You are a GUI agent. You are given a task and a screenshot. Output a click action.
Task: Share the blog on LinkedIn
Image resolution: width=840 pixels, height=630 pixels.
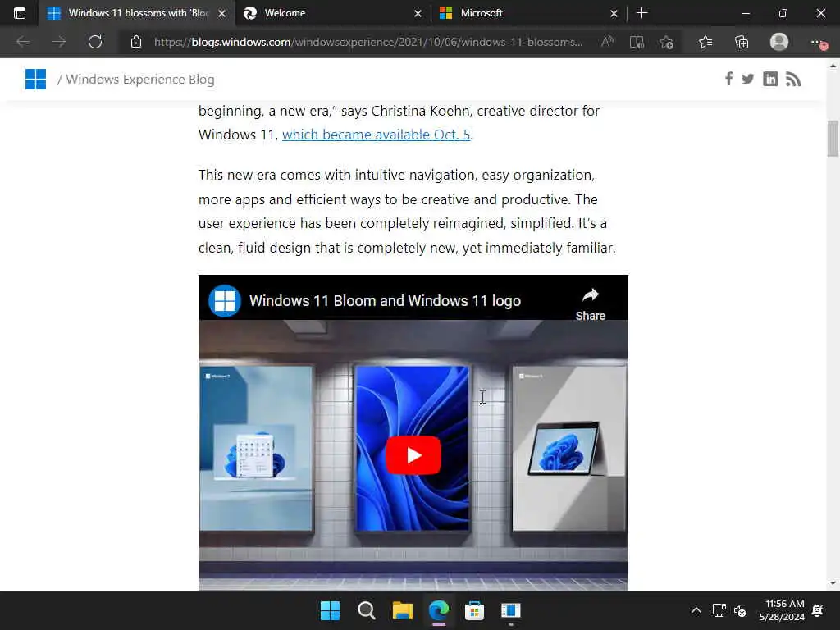point(770,80)
